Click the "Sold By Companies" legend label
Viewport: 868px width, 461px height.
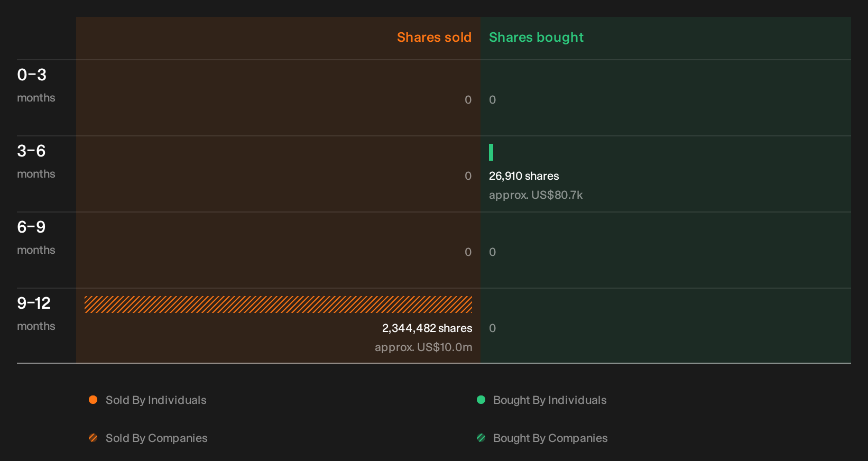[156, 438]
